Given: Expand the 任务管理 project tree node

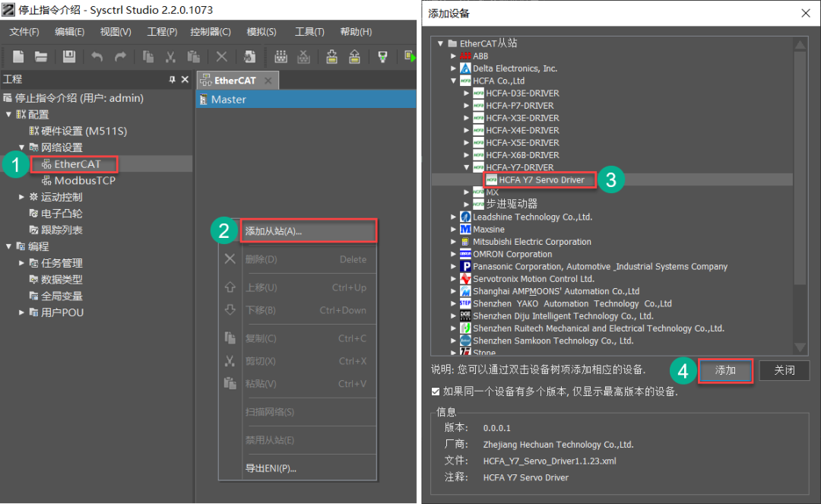Looking at the screenshot, I should pos(21,263).
